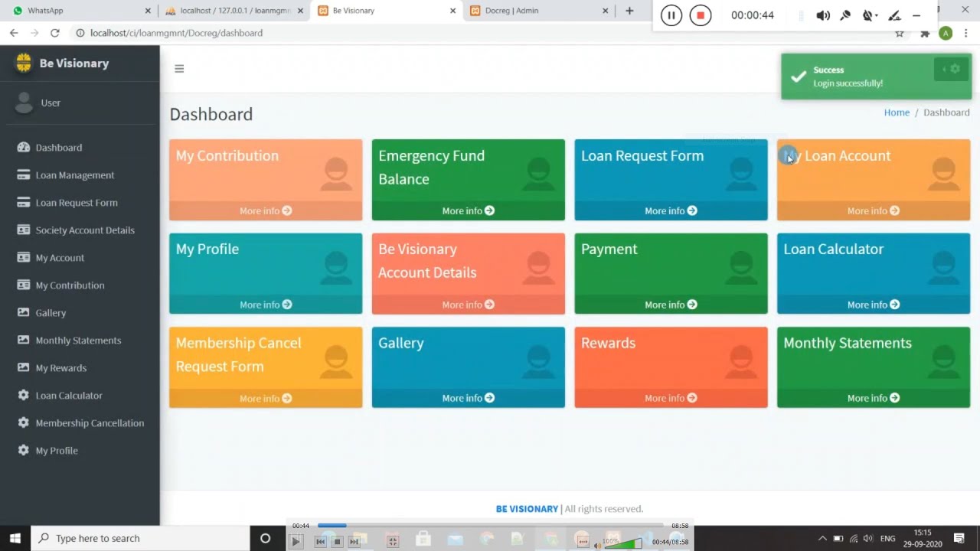Image resolution: width=980 pixels, height=551 pixels.
Task: Open More info on My Contribution card
Action: click(266, 210)
